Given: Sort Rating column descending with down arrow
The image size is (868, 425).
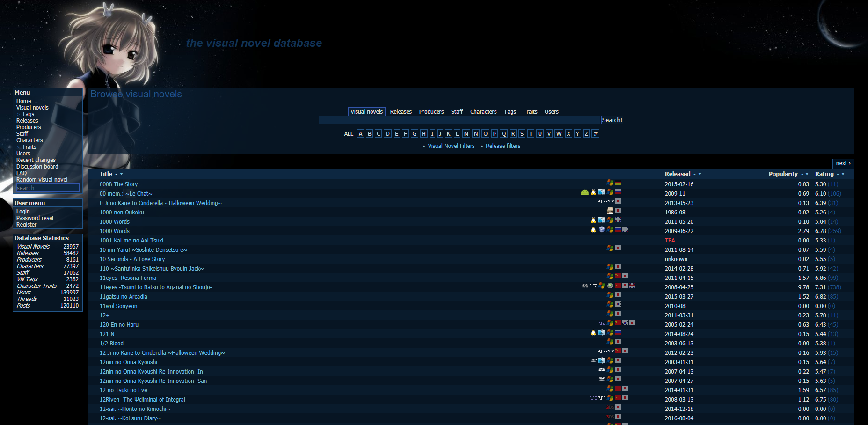Looking at the screenshot, I should tap(843, 174).
